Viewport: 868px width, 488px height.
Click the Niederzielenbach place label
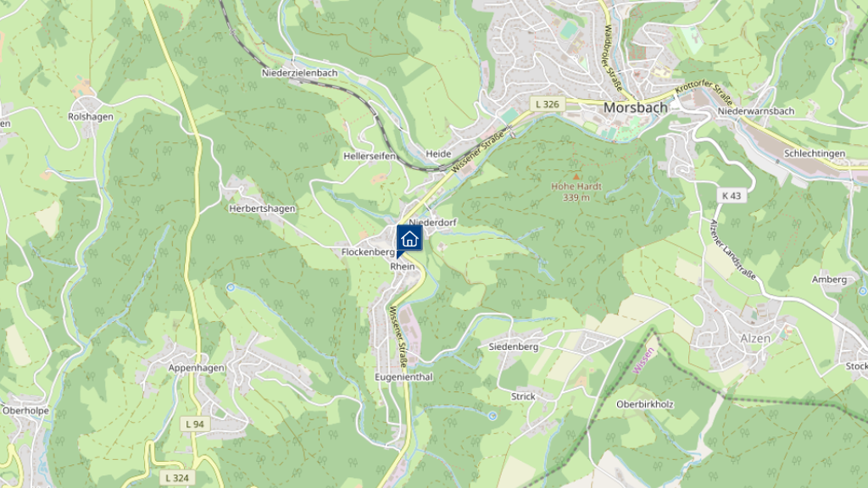(x=299, y=73)
